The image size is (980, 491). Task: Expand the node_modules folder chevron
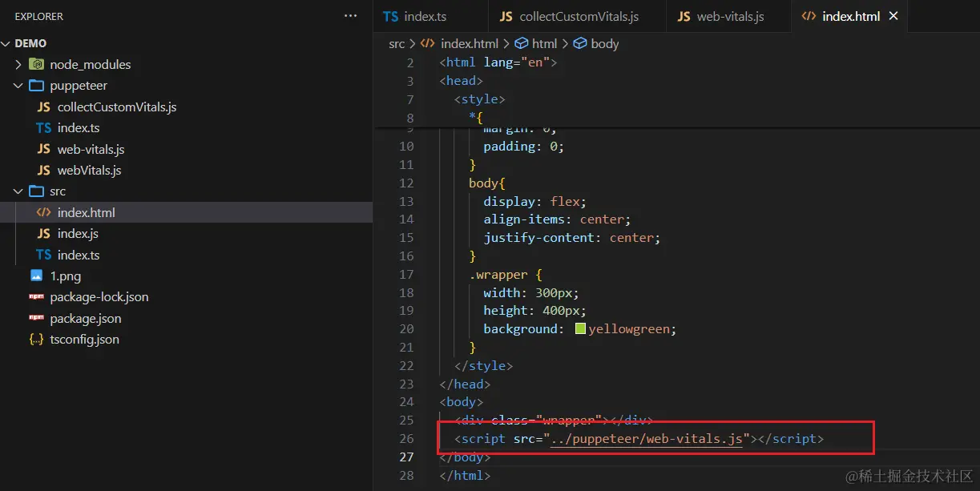click(18, 64)
